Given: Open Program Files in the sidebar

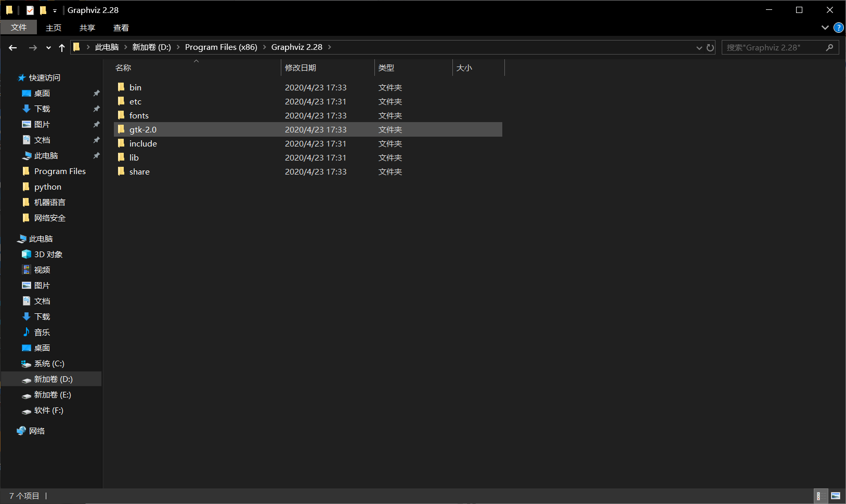Looking at the screenshot, I should point(60,171).
